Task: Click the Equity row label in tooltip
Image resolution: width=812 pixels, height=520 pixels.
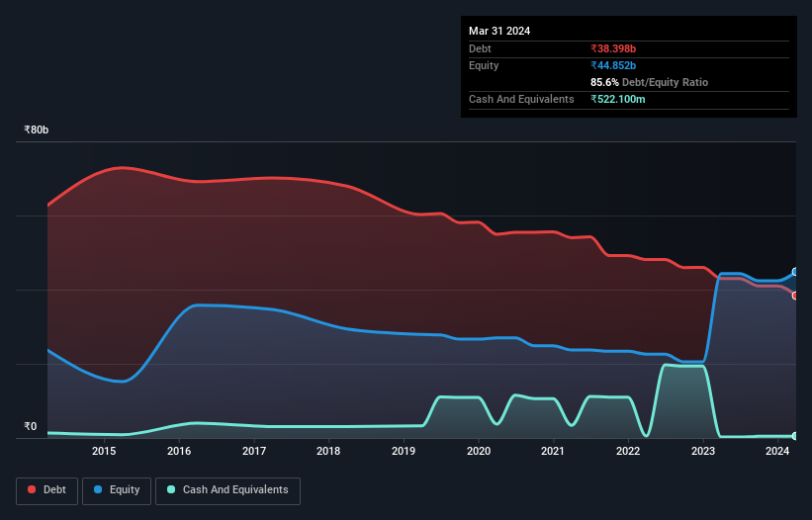Action: 484,65
